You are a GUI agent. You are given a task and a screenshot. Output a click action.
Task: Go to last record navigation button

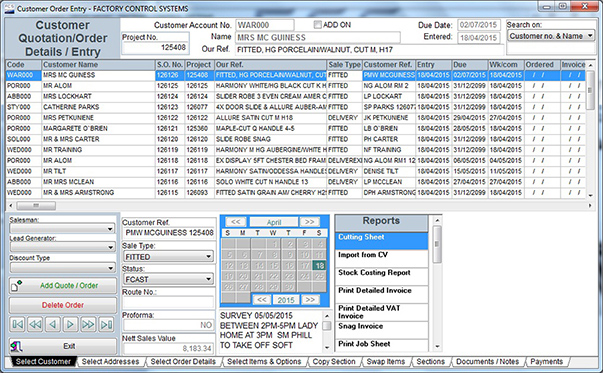106,325
